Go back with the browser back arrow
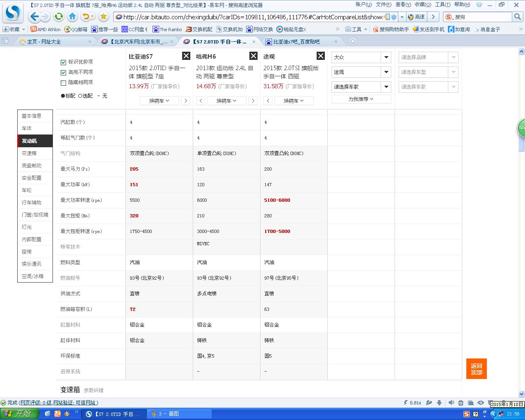 point(34,17)
